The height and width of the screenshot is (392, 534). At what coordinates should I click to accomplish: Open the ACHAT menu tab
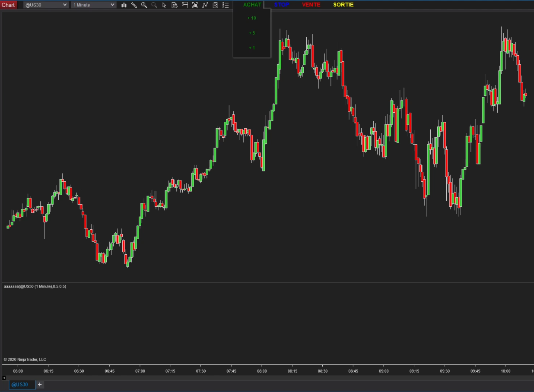(252, 5)
